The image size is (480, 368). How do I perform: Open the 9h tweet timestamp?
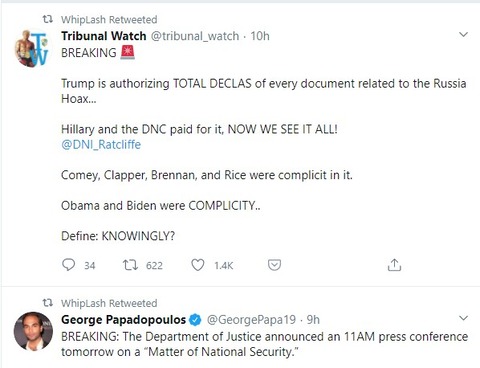[x=313, y=320]
